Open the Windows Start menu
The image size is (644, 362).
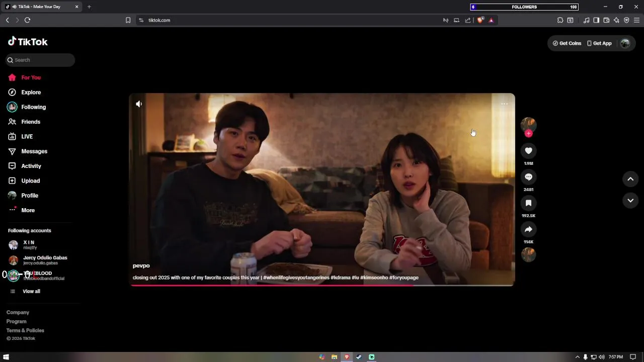(x=6, y=357)
